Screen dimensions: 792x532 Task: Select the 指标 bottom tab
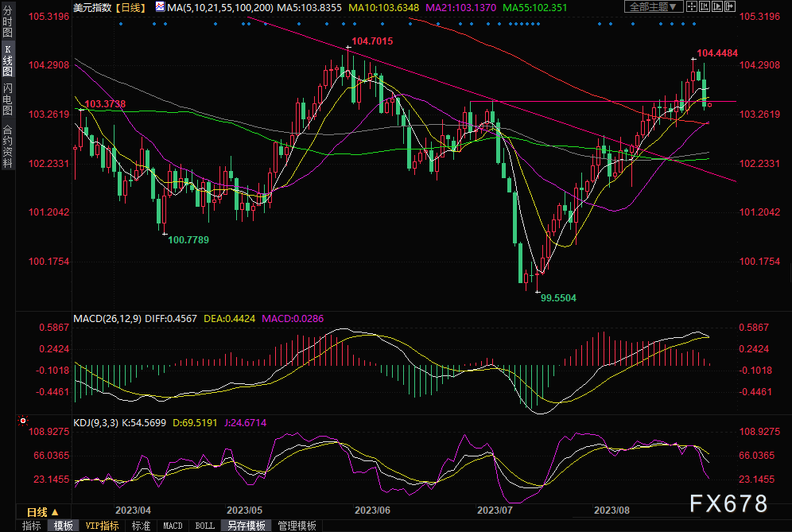[x=31, y=526]
